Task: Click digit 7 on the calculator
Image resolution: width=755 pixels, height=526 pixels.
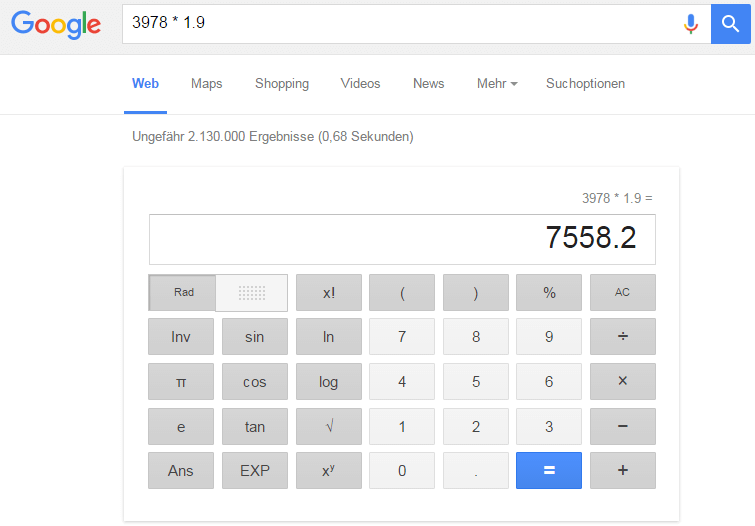Action: pos(402,337)
